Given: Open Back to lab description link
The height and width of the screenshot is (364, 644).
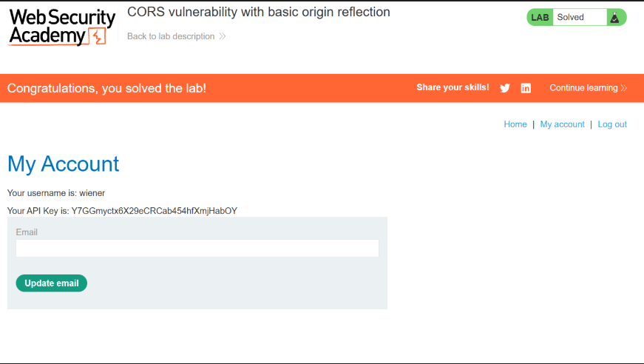Looking at the screenshot, I should [171, 36].
